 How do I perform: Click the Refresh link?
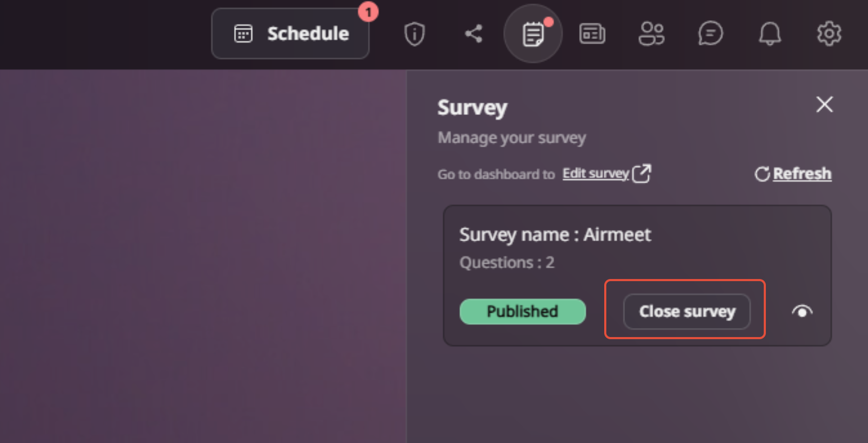pyautogui.click(x=802, y=174)
